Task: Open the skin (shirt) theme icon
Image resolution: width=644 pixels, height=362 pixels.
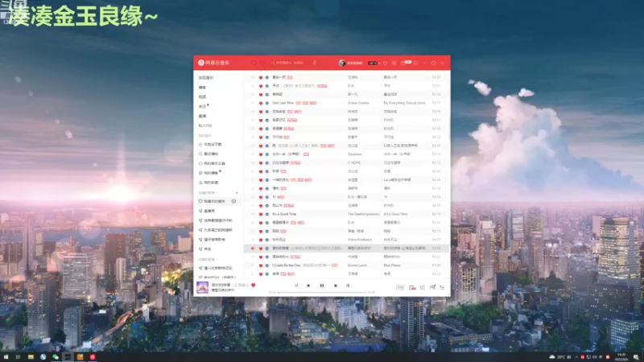Action: point(385,64)
